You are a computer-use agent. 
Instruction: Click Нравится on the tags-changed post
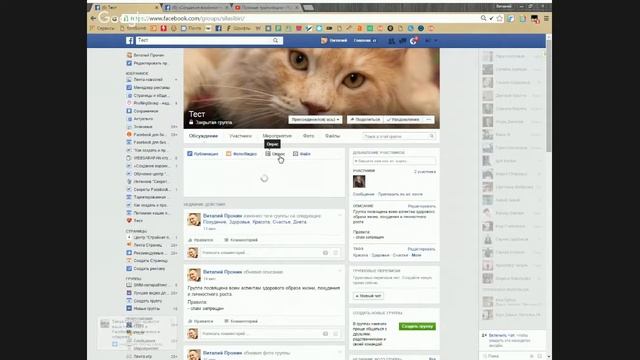pos(200,240)
